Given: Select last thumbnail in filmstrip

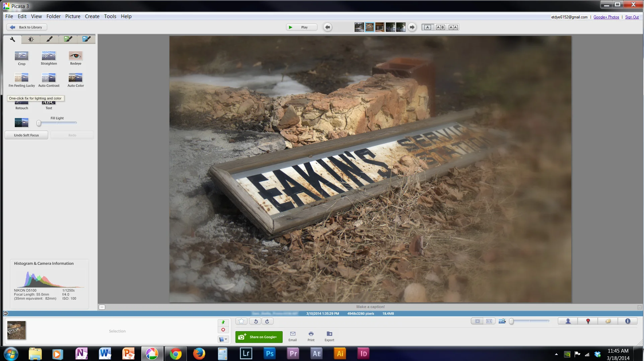Looking at the screenshot, I should [401, 27].
